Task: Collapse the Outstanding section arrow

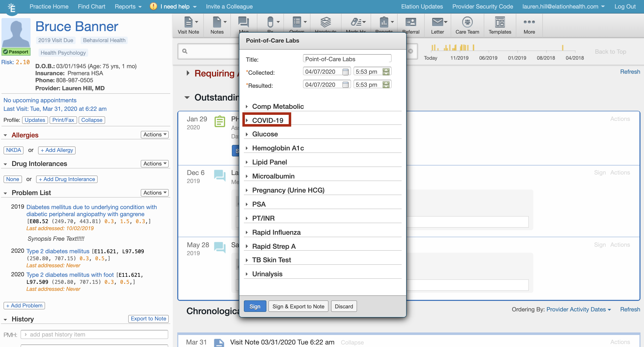Action: [187, 98]
